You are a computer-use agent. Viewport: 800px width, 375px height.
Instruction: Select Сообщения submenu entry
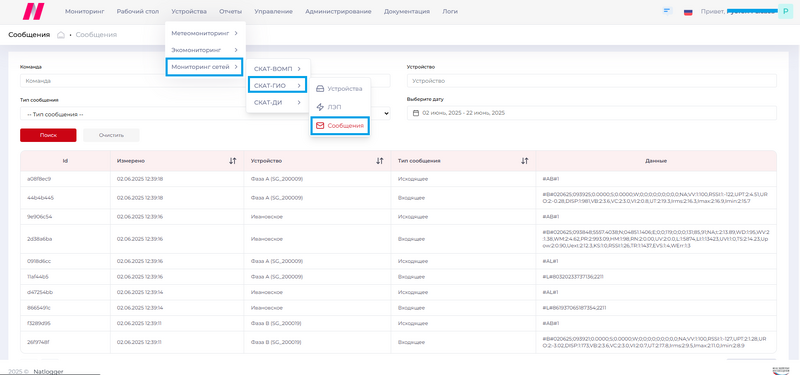pos(340,126)
